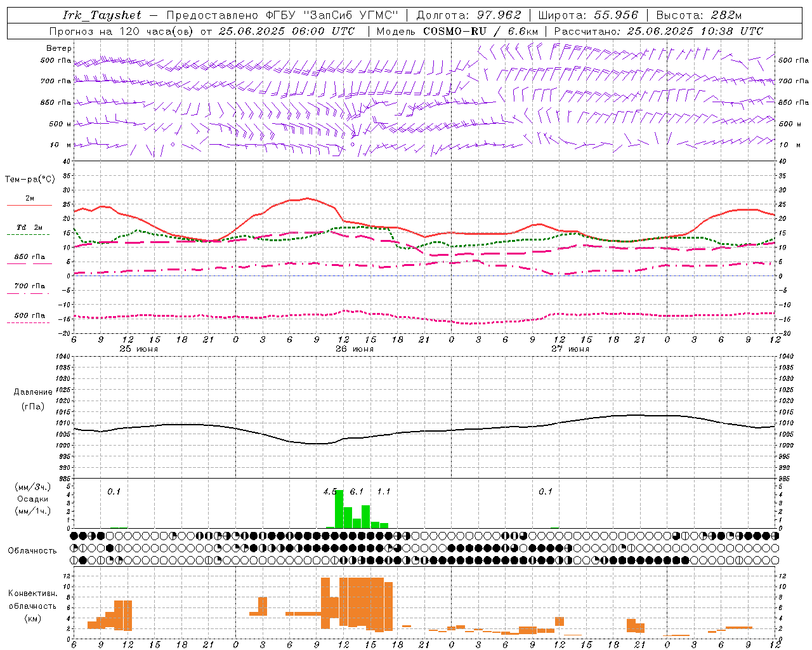The height and width of the screenshot is (650, 812).
Task: Click the '6.1' precipitation total value
Action: click(x=357, y=491)
